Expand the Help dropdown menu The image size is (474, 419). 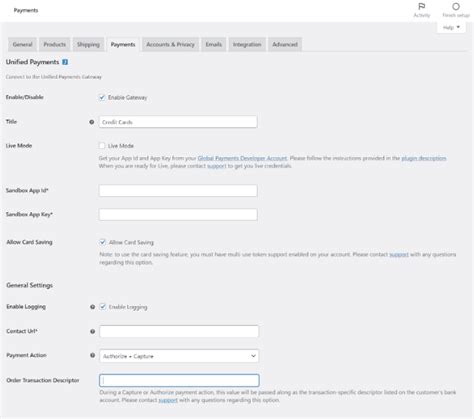click(451, 27)
